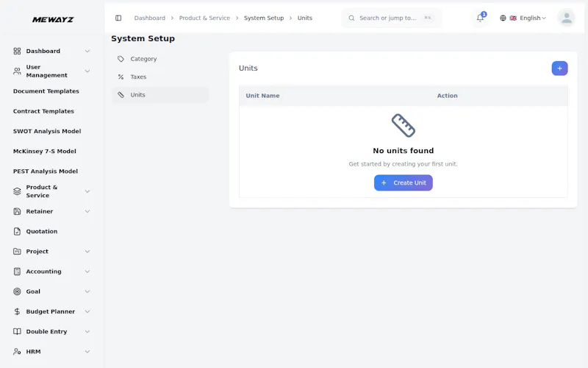Click the search magnifier icon

pos(351,18)
